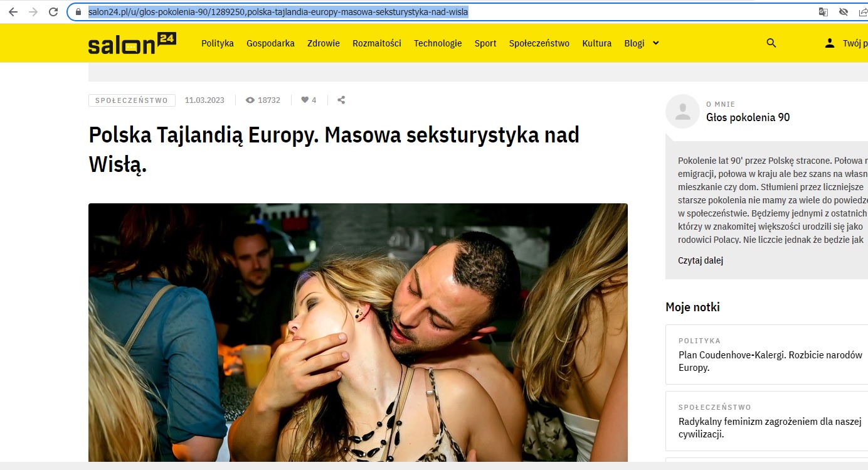Expand the Blogi dropdown chevron
Screen dimensions: 868x470
(656, 43)
